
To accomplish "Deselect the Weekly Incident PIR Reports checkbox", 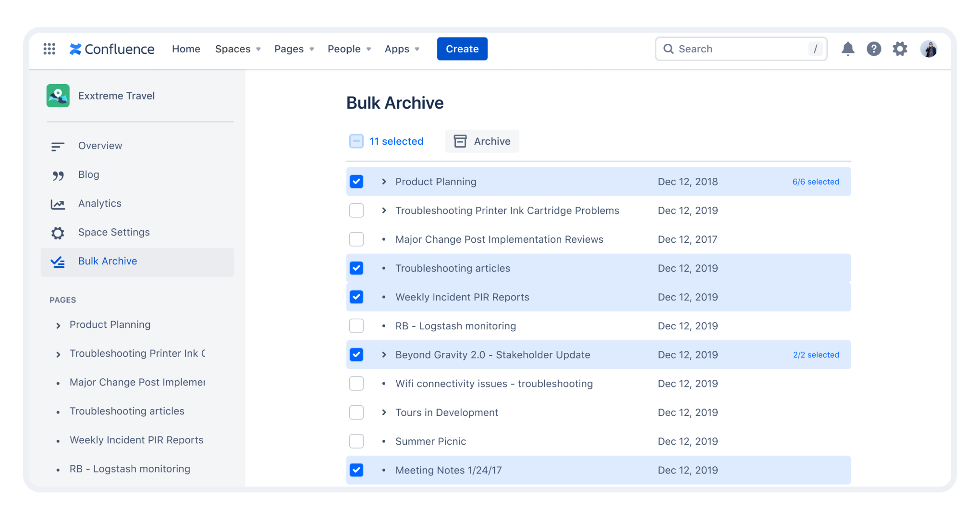I will 356,297.
